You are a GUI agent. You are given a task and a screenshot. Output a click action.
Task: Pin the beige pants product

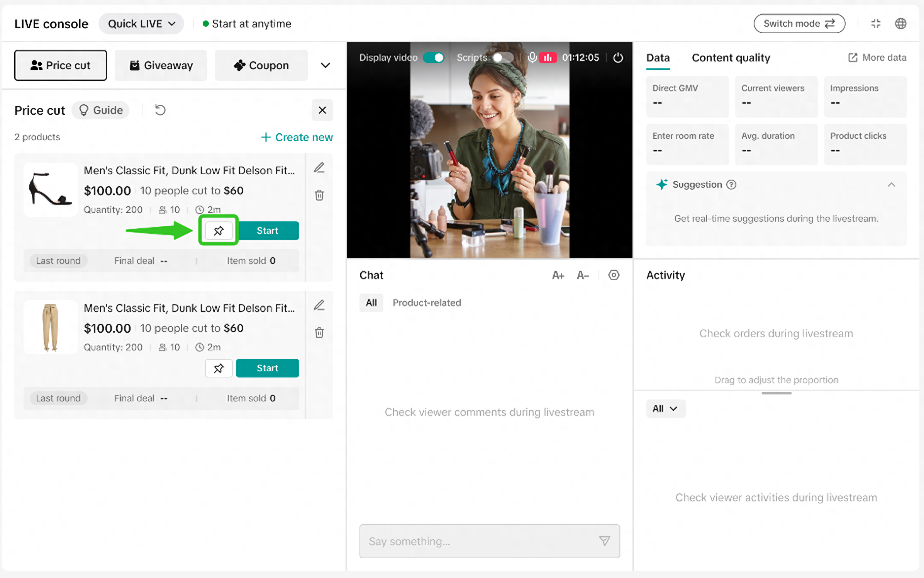pos(219,368)
